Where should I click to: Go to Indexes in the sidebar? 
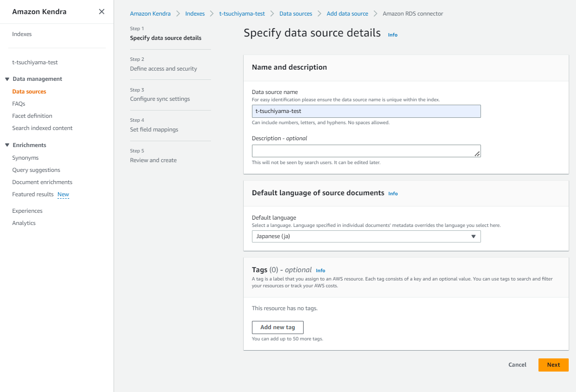point(22,34)
